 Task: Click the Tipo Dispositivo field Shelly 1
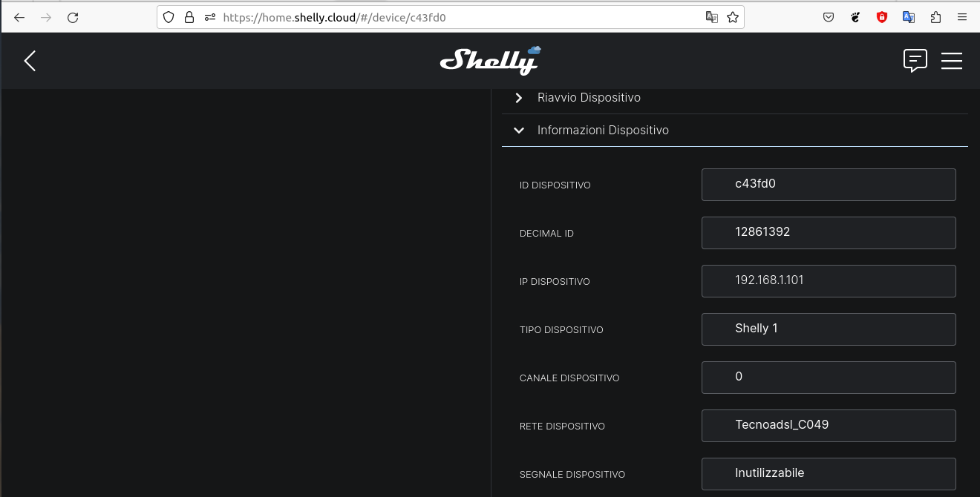pyautogui.click(x=829, y=329)
